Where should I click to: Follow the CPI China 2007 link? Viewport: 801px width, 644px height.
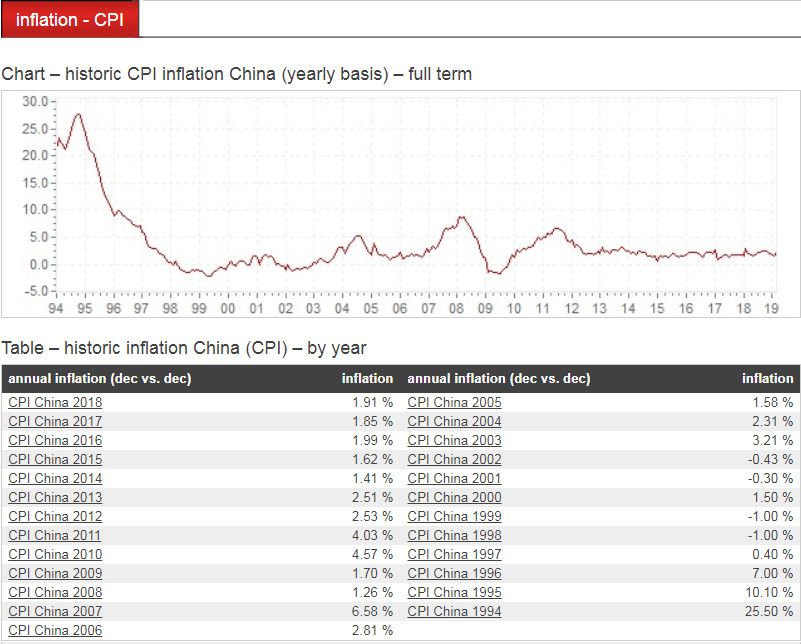tap(55, 611)
